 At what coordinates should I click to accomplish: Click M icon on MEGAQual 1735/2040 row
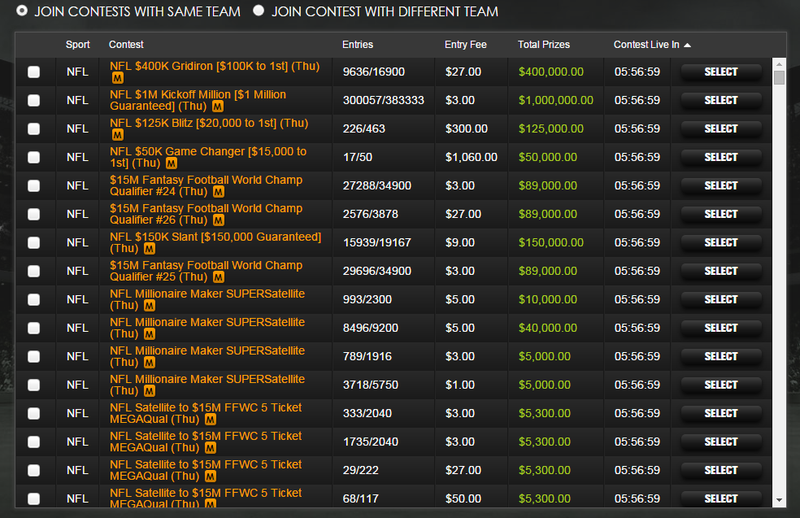coord(210,448)
